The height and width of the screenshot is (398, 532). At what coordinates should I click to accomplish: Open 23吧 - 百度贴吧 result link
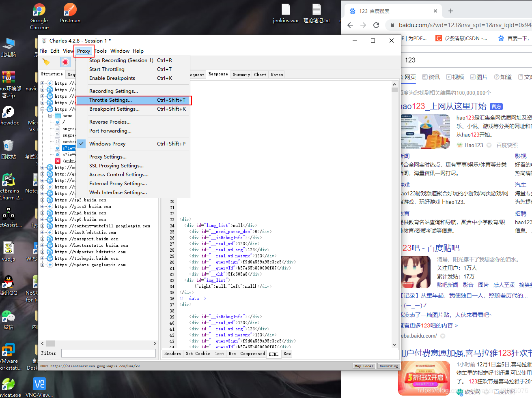[430, 248]
